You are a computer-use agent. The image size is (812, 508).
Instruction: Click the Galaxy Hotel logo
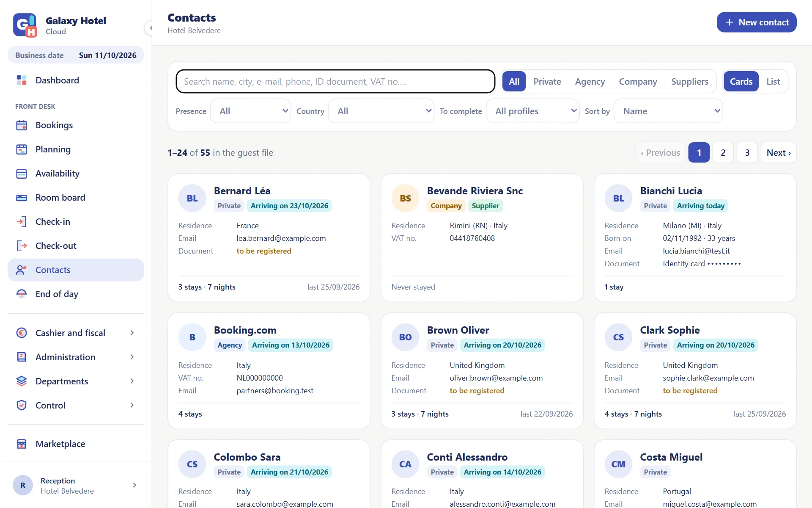25,25
